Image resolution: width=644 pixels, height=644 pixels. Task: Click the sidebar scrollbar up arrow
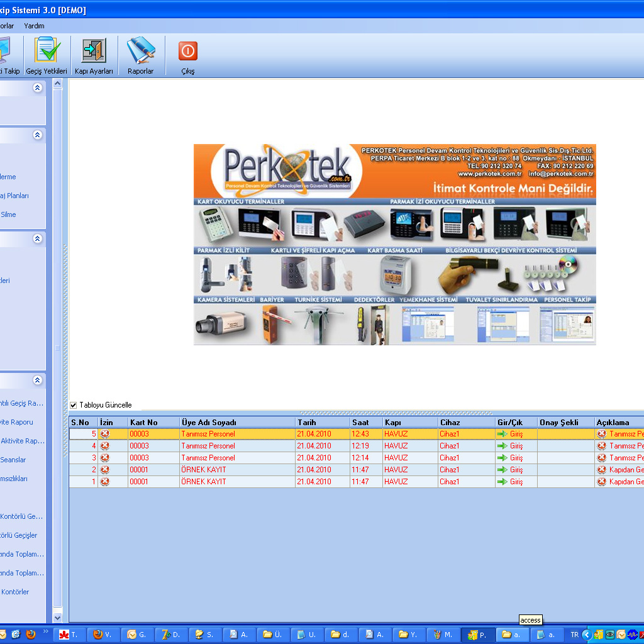click(x=58, y=84)
